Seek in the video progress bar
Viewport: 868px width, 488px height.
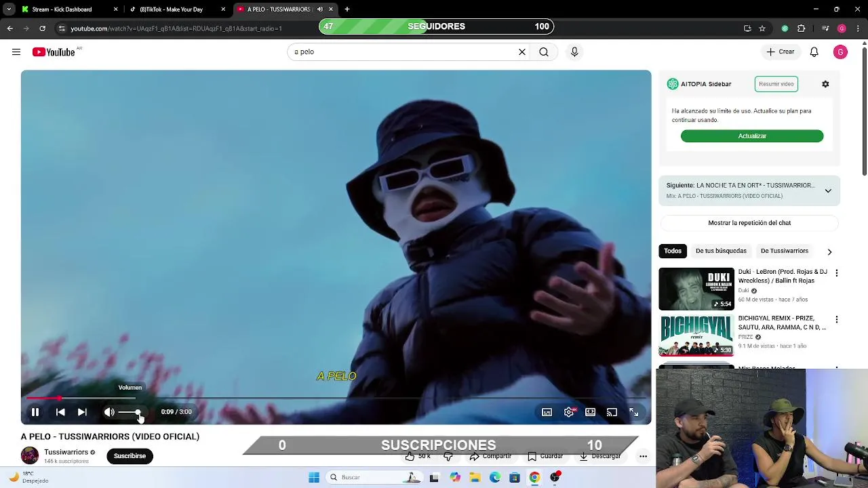tap(336, 399)
